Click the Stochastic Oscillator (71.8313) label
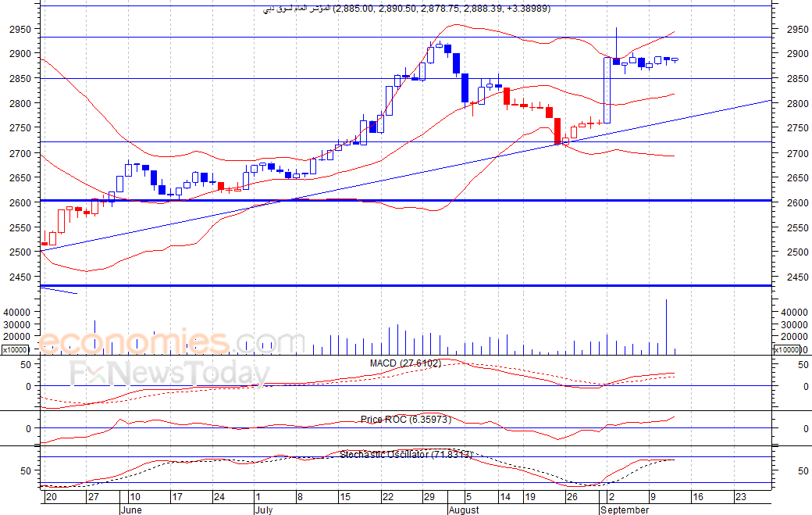 pos(407,454)
